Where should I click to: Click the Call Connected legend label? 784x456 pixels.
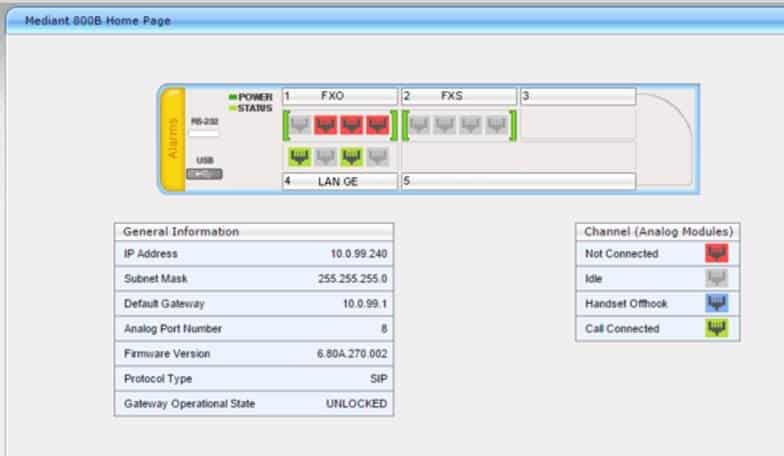pyautogui.click(x=622, y=328)
